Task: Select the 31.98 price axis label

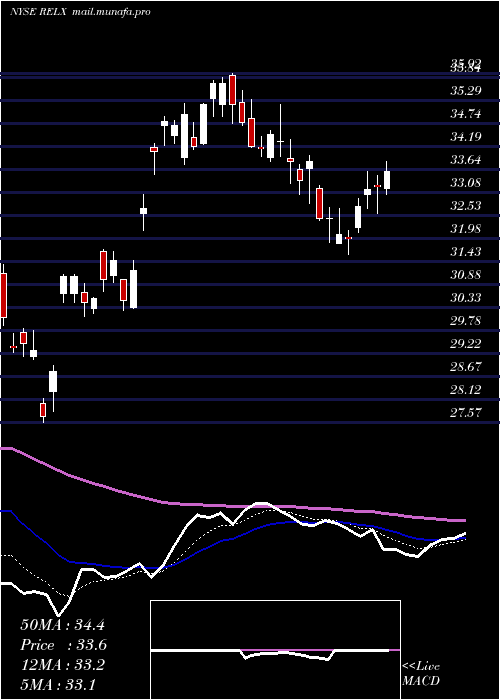Action: click(x=465, y=229)
